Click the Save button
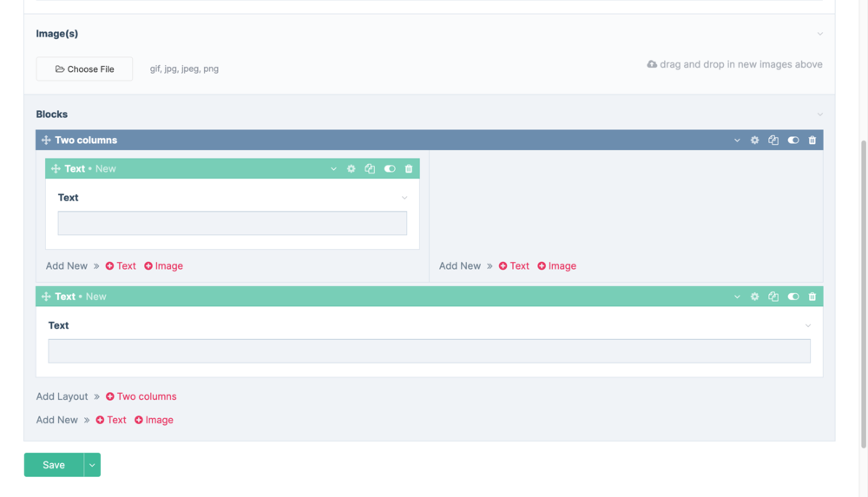This screenshot has width=868, height=497. point(54,465)
